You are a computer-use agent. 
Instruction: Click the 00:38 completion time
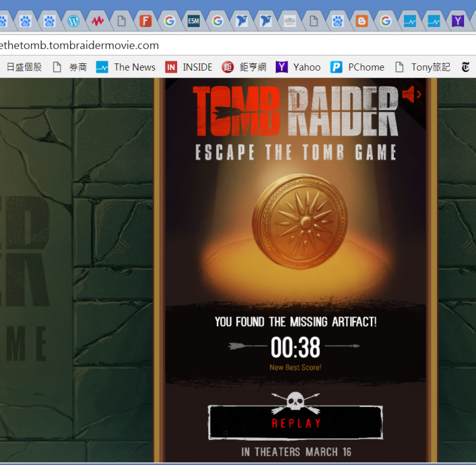[295, 347]
